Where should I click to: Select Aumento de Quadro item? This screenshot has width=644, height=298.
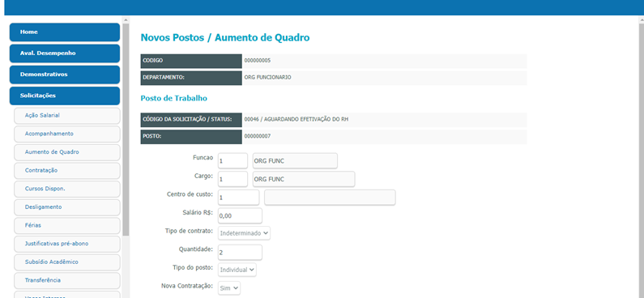tap(67, 152)
